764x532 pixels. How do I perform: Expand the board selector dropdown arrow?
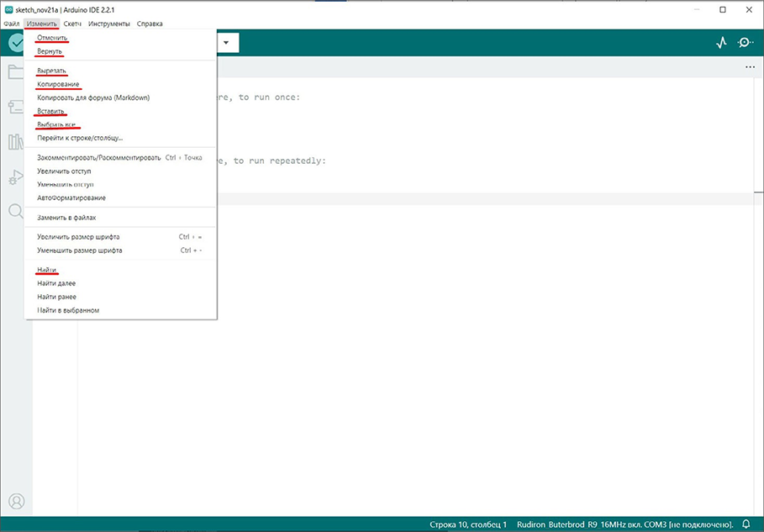226,43
